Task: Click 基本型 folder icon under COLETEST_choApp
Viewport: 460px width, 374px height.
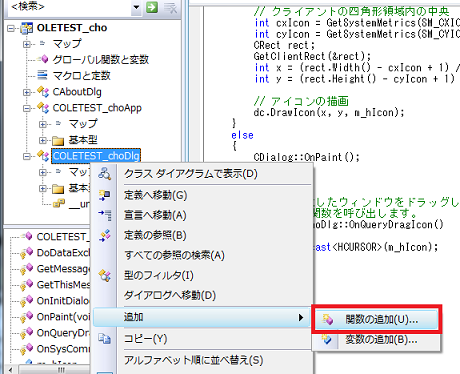Action: pyautogui.click(x=58, y=141)
